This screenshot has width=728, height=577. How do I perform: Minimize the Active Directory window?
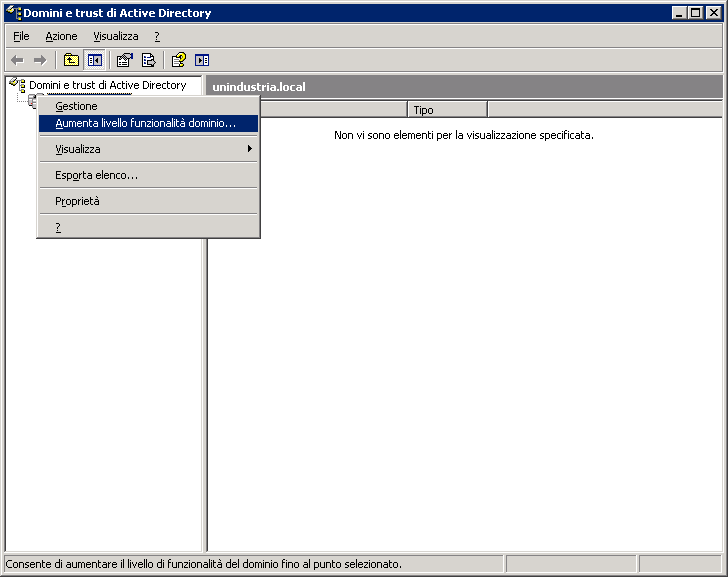tap(679, 13)
